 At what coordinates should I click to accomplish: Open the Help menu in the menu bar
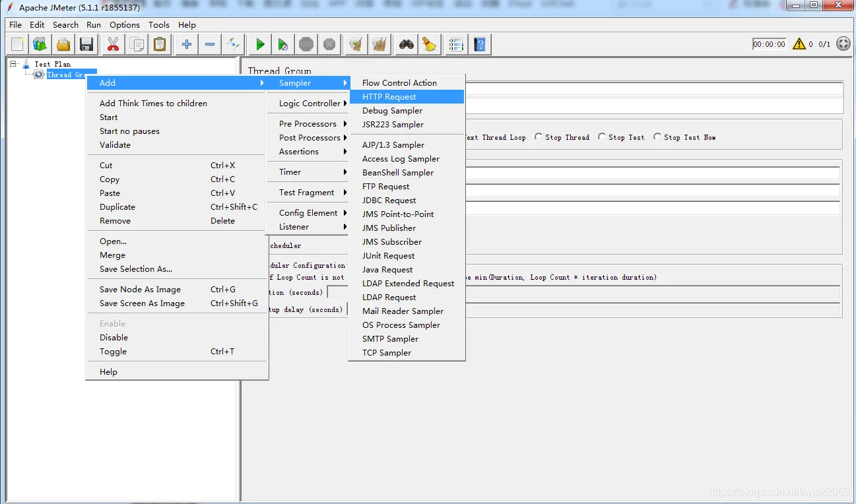(187, 24)
